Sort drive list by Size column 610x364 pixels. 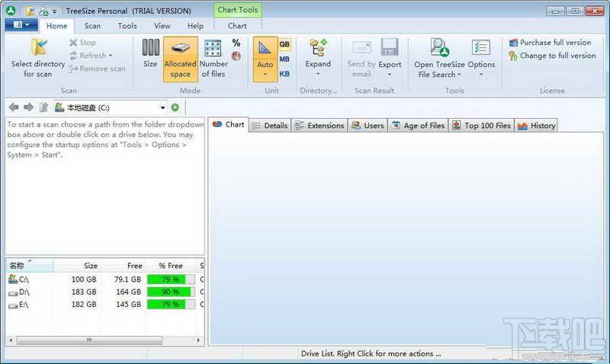[x=77, y=266]
